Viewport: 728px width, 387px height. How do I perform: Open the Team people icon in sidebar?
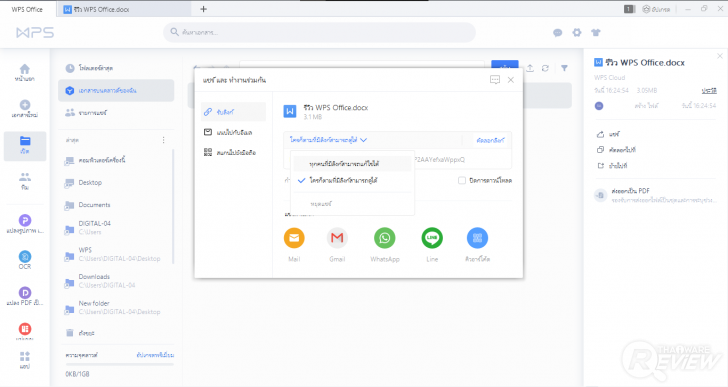(25, 177)
